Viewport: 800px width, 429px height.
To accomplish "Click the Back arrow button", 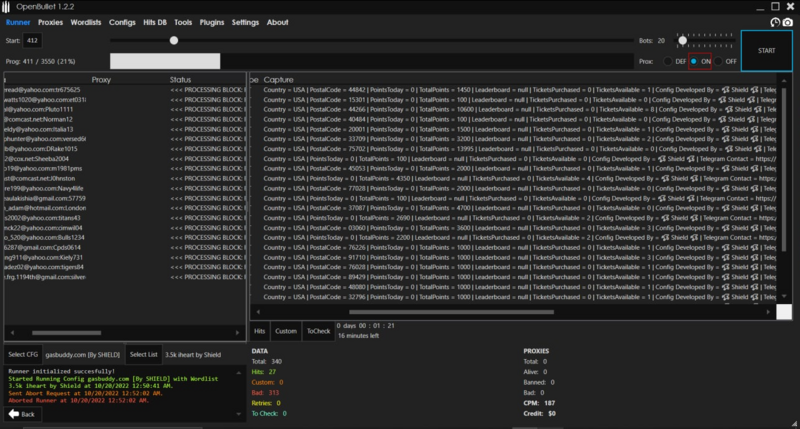I will tap(22, 414).
